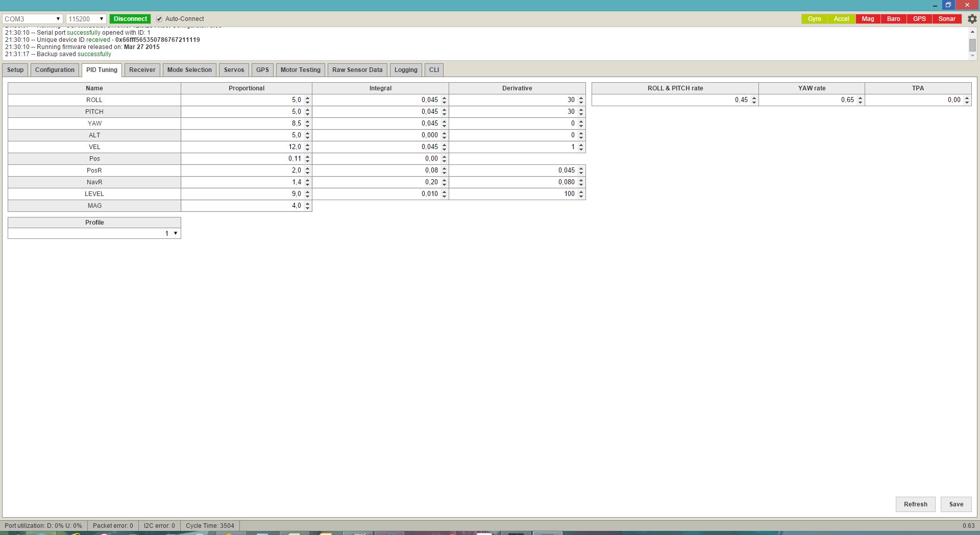The image size is (980, 535).
Task: Click the Gyro sensor indicator
Action: coord(814,19)
